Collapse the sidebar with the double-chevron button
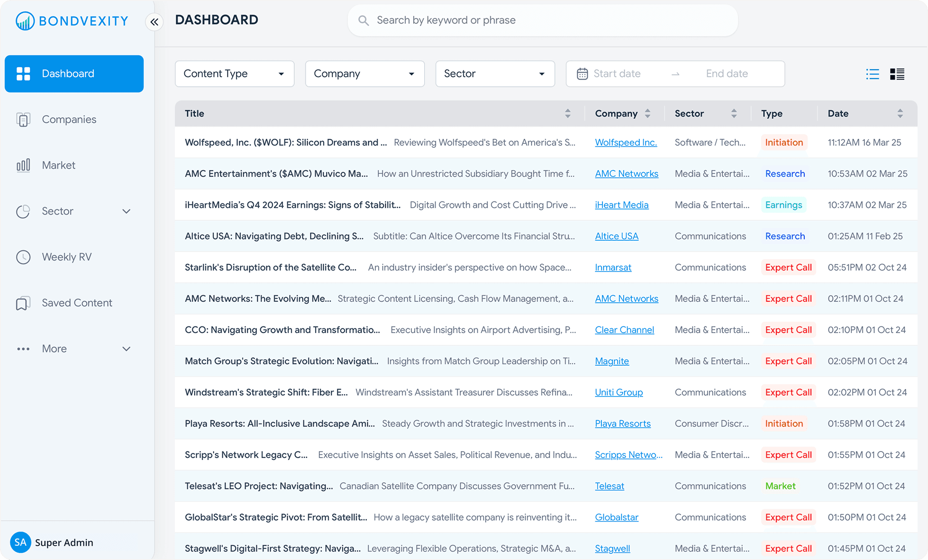This screenshot has width=928, height=560. [154, 22]
